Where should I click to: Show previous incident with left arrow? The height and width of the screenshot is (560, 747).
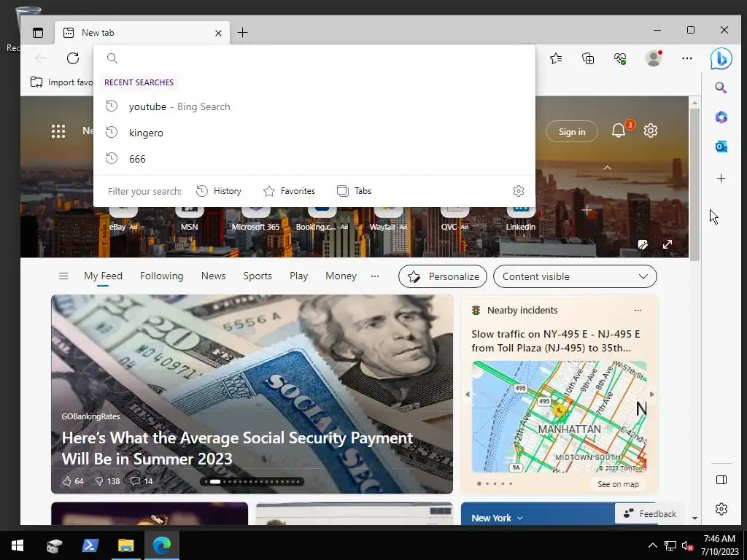click(468, 394)
